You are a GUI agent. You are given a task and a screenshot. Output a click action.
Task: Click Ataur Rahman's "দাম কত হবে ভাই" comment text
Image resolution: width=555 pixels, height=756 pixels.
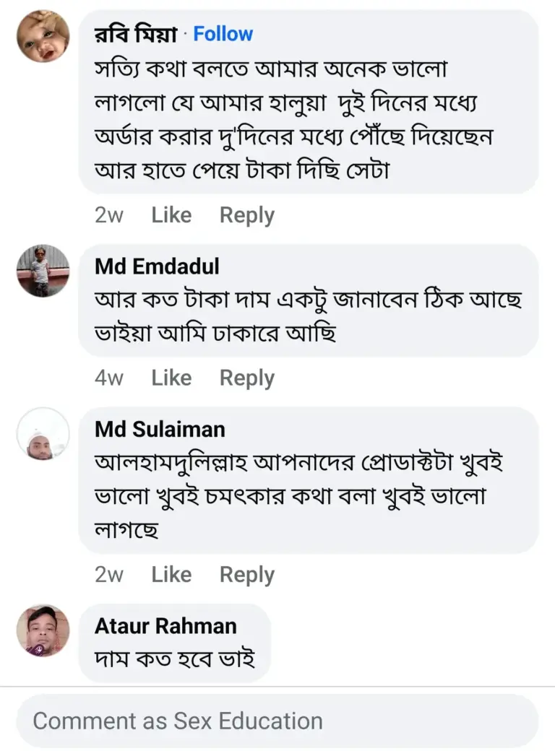(x=175, y=659)
